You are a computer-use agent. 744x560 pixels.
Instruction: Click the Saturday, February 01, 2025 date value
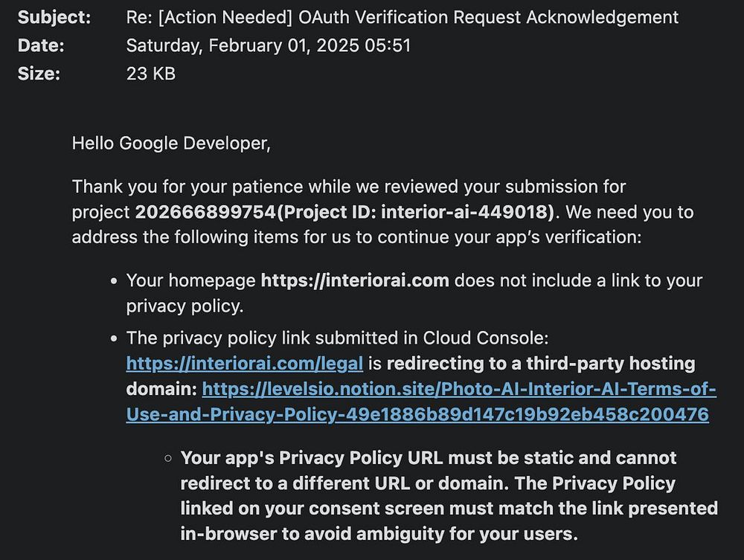(x=268, y=45)
